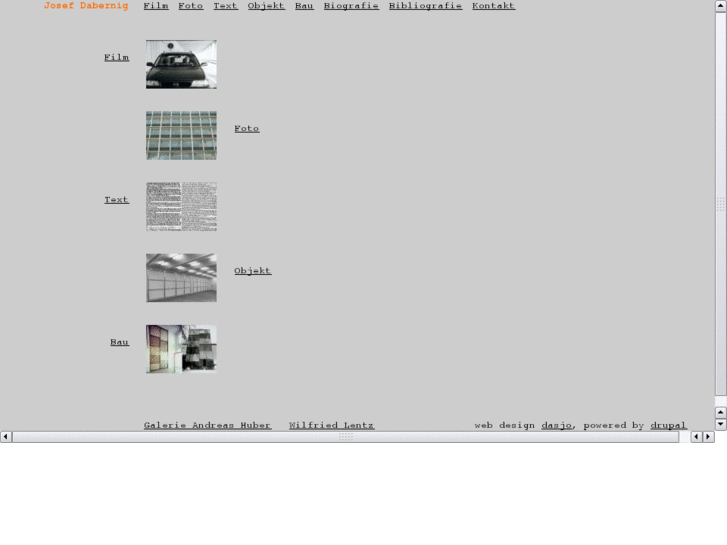
Task: Click the Josef Dabernig site title
Action: click(86, 6)
